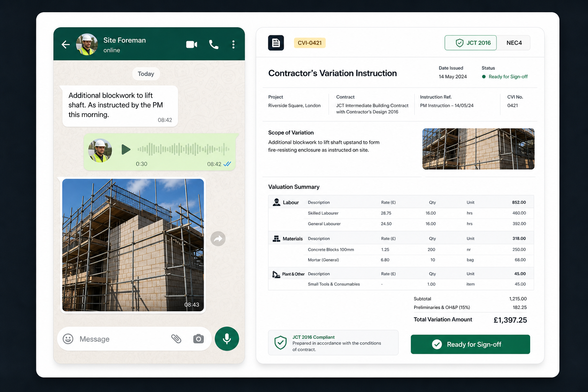The image size is (588, 392).
Task: Open Site Foreman profile picture in header
Action: click(87, 44)
